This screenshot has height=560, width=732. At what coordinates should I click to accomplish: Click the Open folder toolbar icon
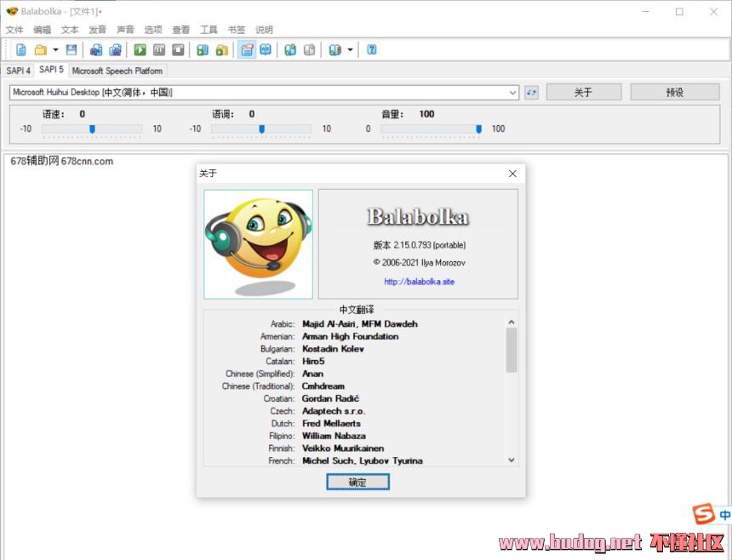pos(40,50)
